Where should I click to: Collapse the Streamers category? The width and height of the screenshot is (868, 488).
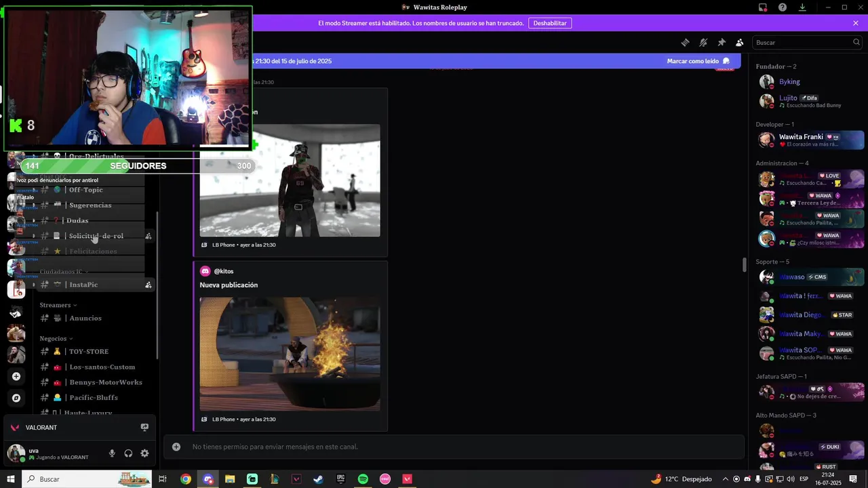[x=58, y=305]
